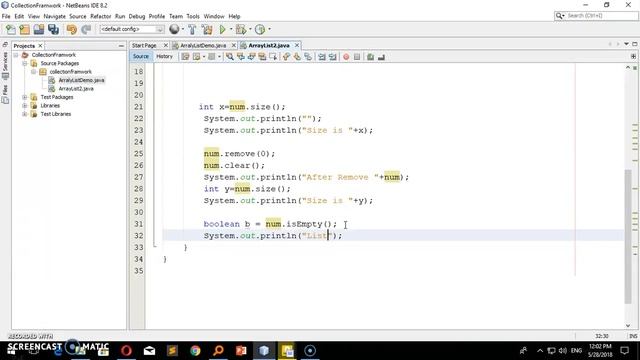The image size is (640, 360).
Task: Click Clean and Build Project icon
Action: point(207,29)
